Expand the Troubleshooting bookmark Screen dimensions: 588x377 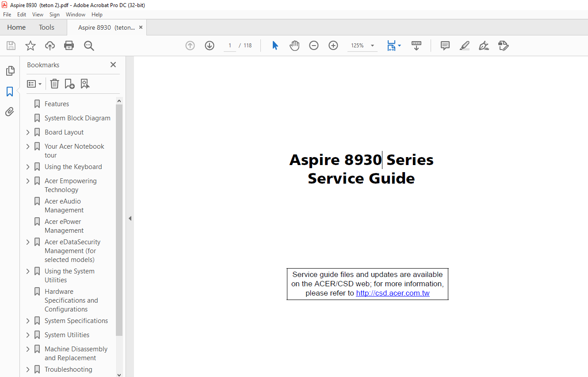pos(28,369)
